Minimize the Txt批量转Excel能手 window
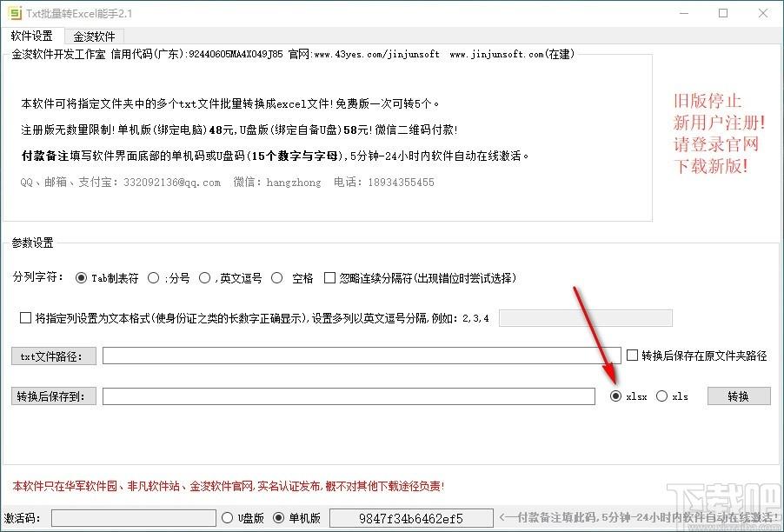784x532 pixels. 684,14
